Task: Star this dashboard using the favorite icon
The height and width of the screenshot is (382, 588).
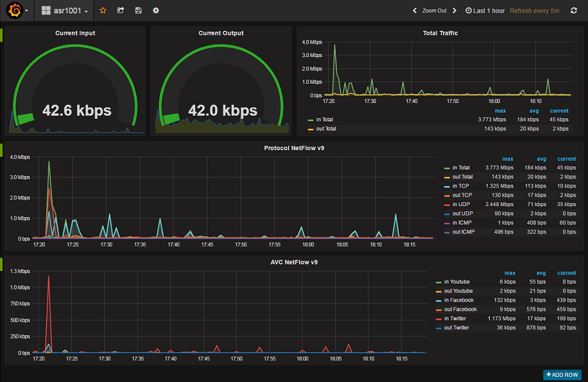Action: click(x=103, y=10)
